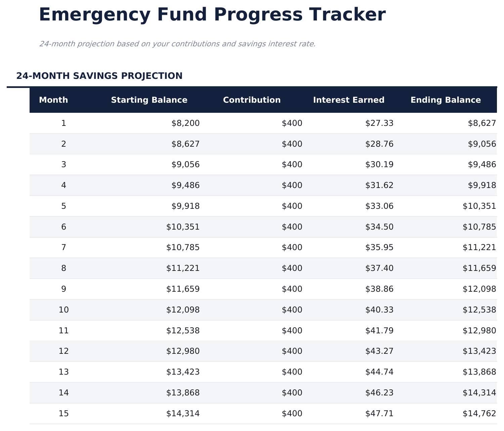Click the month 3 starting balance $9,056
Image resolution: width=504 pixels, height=431 pixels.
coord(185,164)
